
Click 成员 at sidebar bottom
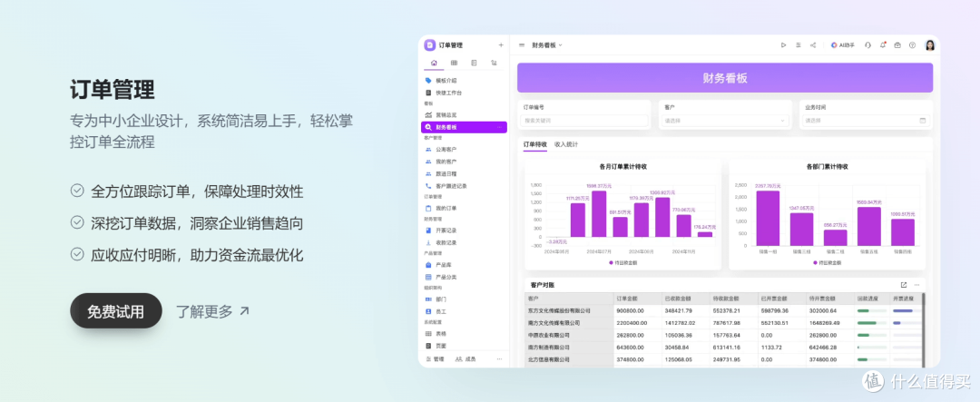tap(465, 358)
